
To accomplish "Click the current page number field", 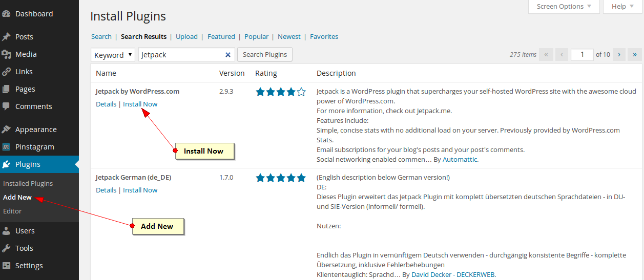I will pyautogui.click(x=582, y=54).
